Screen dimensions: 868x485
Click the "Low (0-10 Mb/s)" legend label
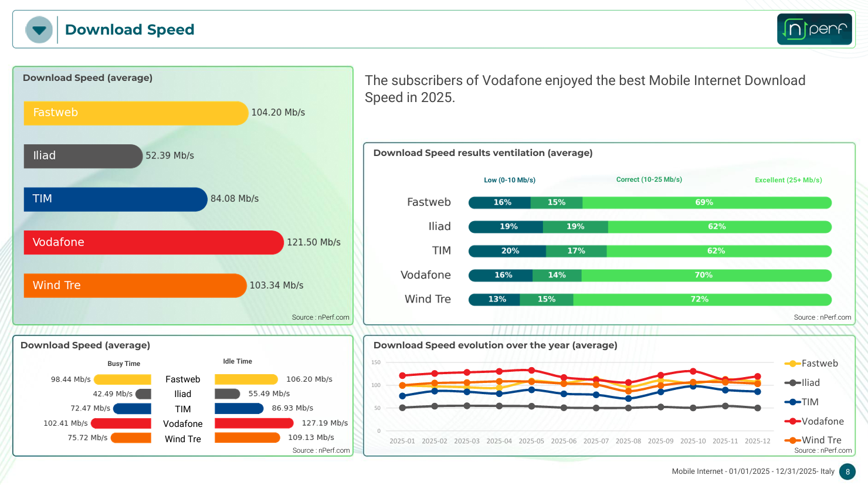click(x=510, y=180)
